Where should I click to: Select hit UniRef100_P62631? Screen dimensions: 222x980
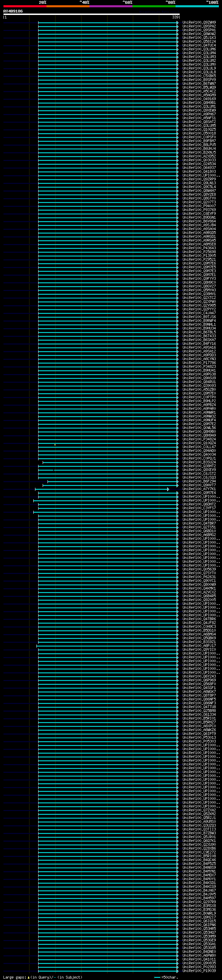click(x=199, y=577)
